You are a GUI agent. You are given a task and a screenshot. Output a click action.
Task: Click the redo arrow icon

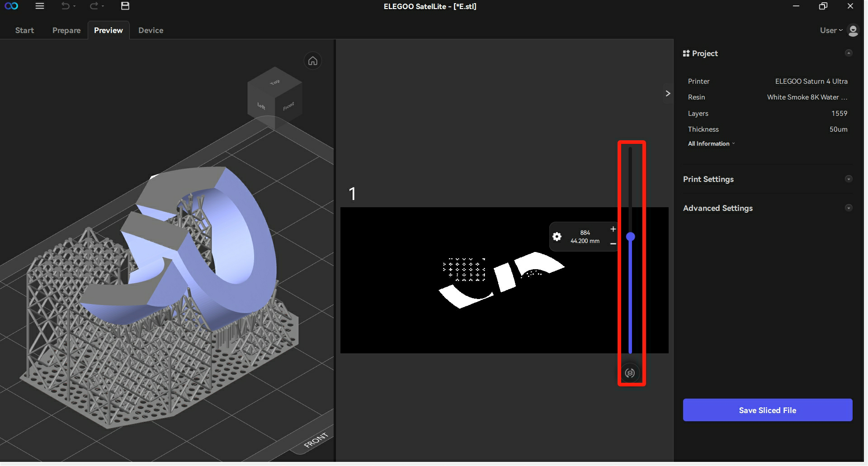94,6
